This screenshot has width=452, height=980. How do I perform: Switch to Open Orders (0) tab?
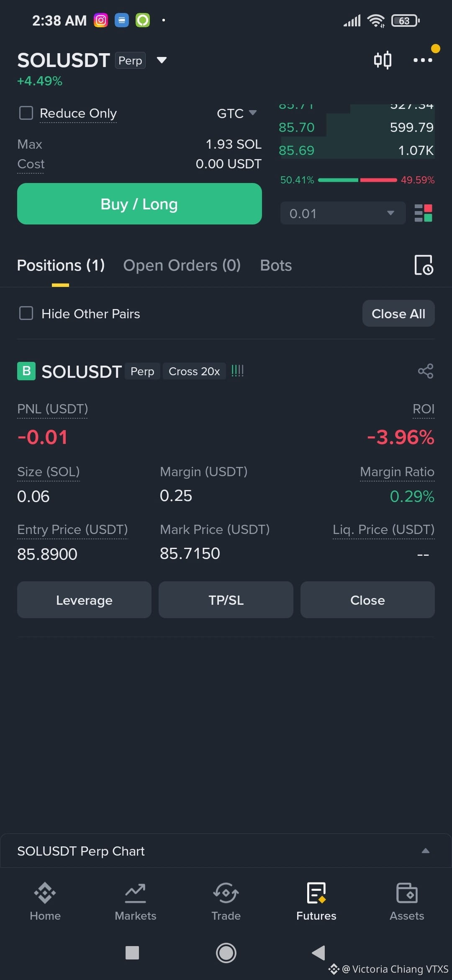182,265
